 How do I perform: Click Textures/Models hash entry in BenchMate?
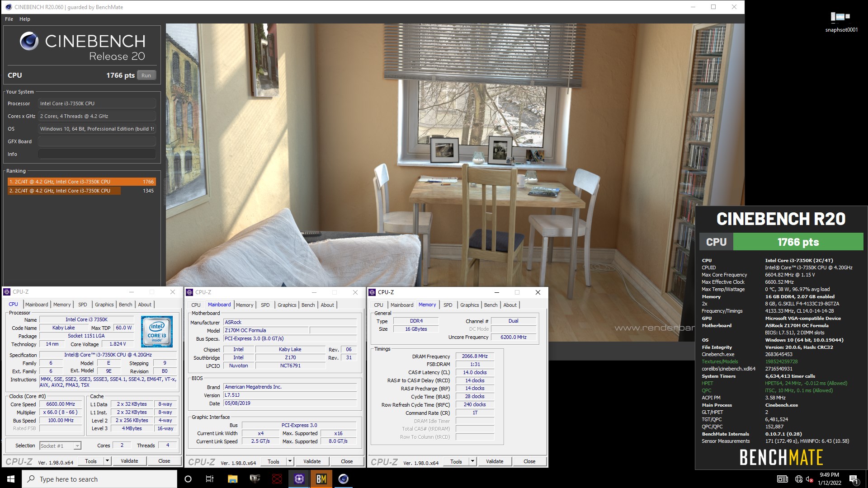tap(750, 361)
